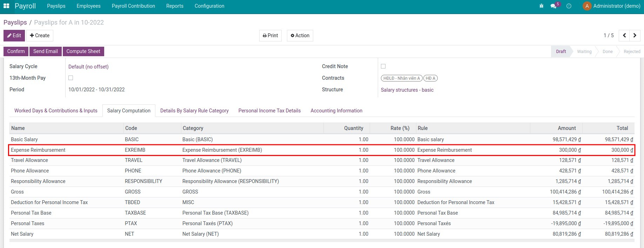Open the Administrator user avatar menu
Screen dimensions: 644x248
(611, 6)
